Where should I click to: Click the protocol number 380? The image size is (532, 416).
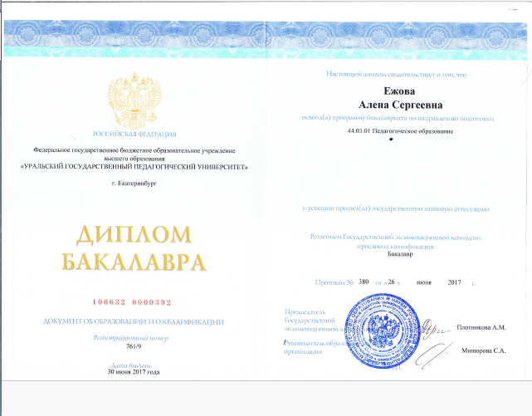tap(364, 282)
